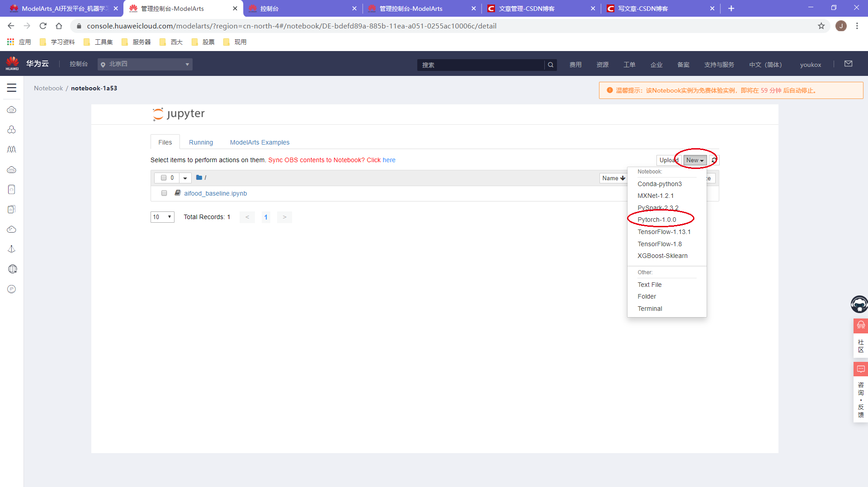
Task: Click the search magnifier icon in header
Action: click(x=551, y=65)
